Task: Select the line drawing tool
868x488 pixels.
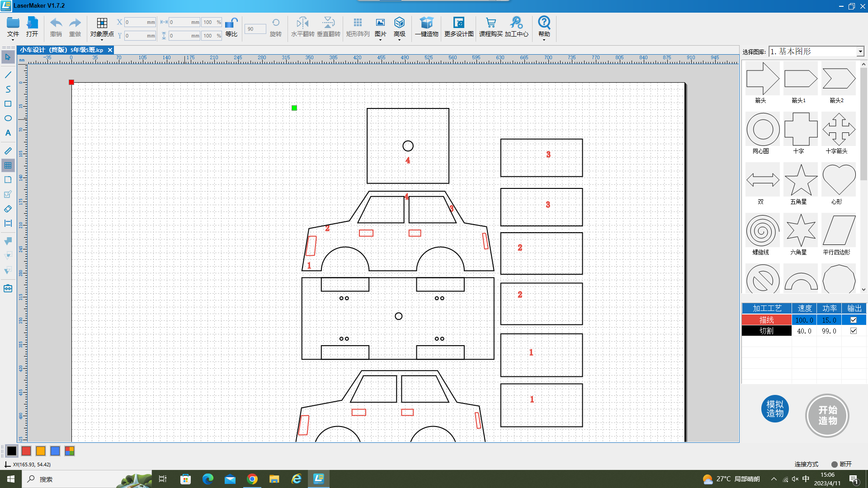Action: [8, 75]
